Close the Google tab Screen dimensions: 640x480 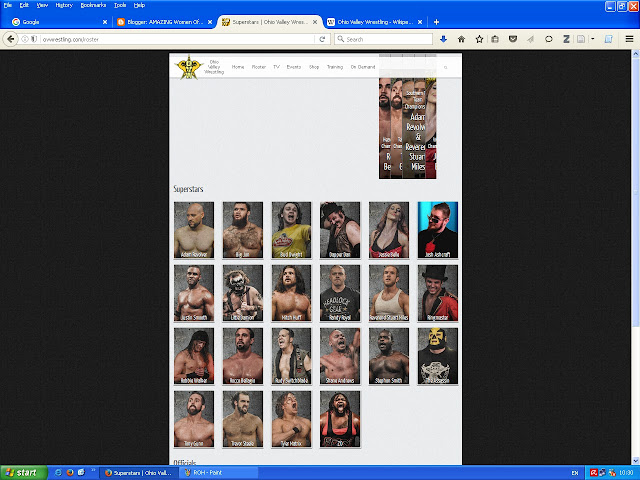point(105,22)
